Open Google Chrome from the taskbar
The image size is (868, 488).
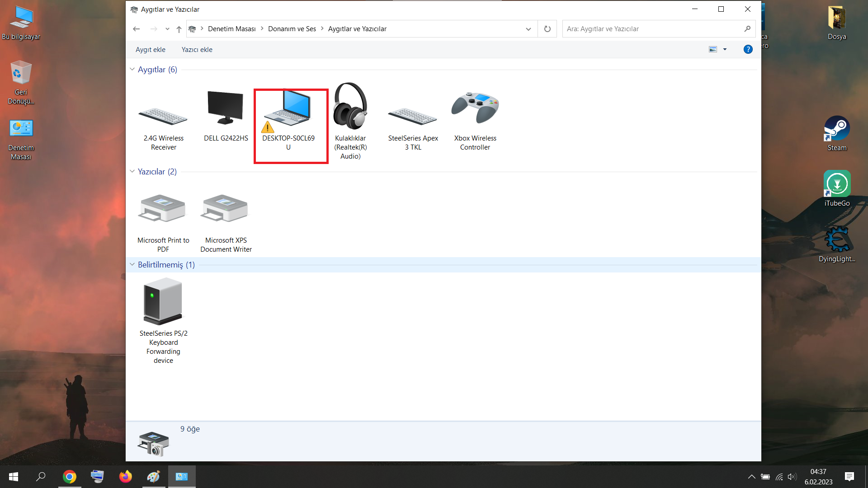point(70,477)
